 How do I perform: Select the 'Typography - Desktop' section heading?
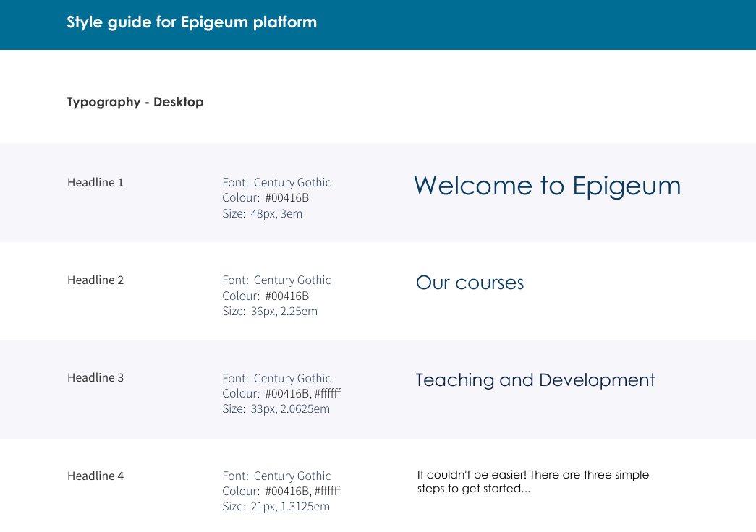(x=135, y=102)
